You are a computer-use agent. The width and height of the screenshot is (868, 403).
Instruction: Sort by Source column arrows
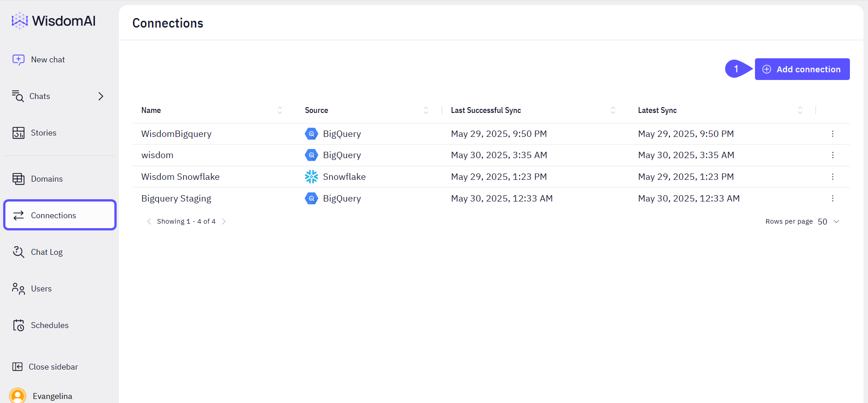click(x=426, y=110)
